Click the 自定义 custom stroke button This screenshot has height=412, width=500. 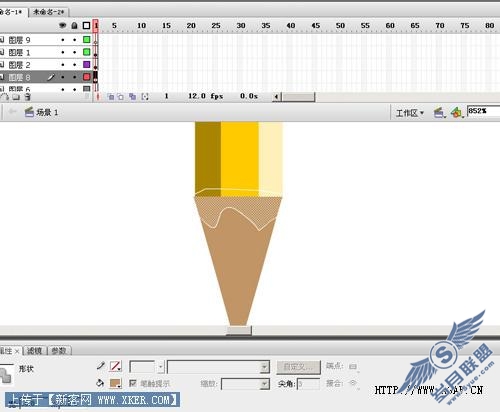point(298,367)
